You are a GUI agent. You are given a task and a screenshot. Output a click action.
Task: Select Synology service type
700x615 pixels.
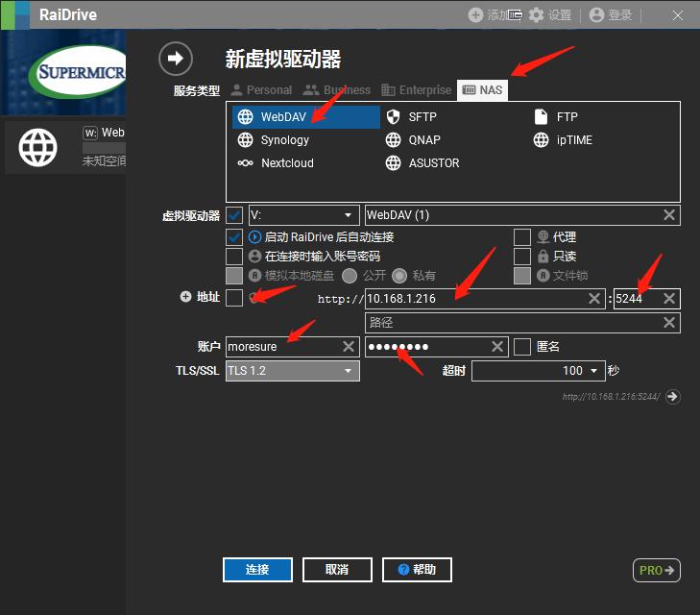click(274, 140)
